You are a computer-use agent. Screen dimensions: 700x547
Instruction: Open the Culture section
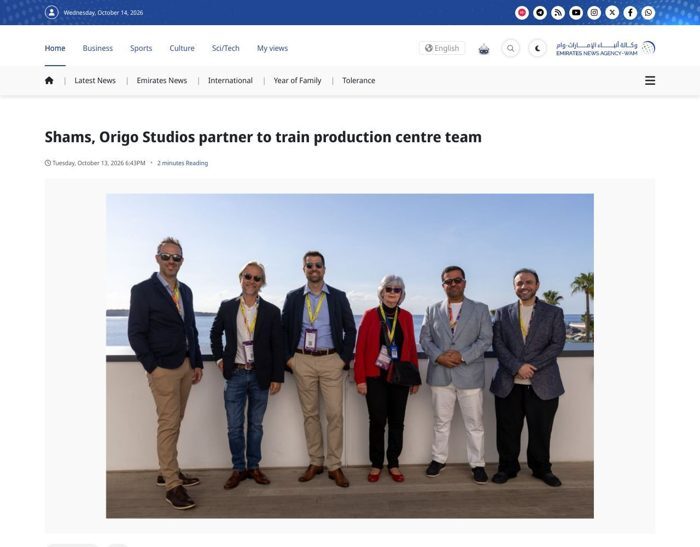(x=182, y=48)
